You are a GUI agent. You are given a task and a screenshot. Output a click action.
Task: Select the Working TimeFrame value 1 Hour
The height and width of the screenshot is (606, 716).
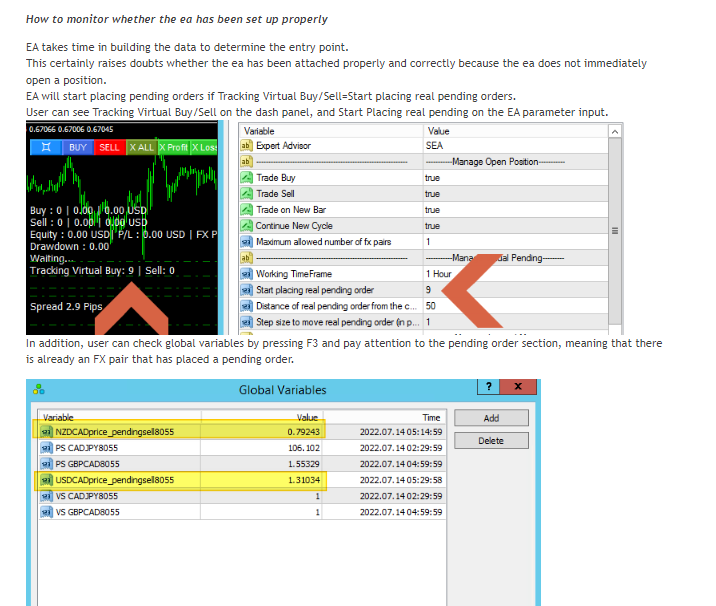pyautogui.click(x=438, y=274)
